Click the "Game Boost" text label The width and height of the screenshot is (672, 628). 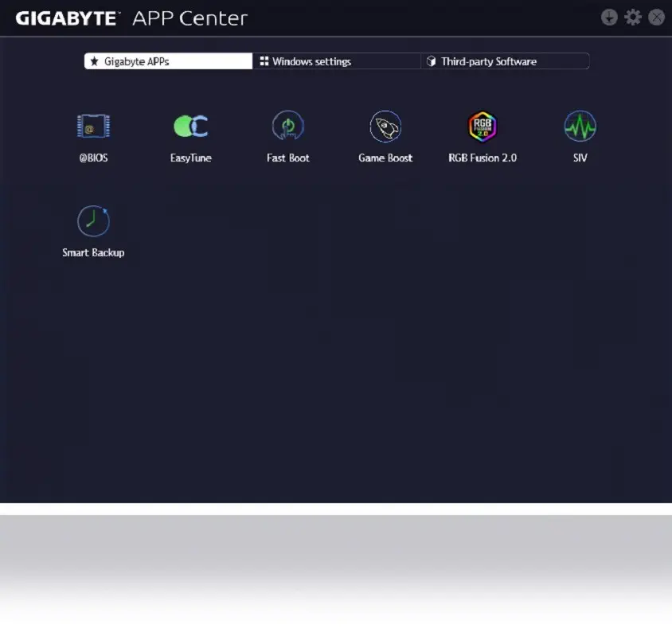pyautogui.click(x=385, y=158)
